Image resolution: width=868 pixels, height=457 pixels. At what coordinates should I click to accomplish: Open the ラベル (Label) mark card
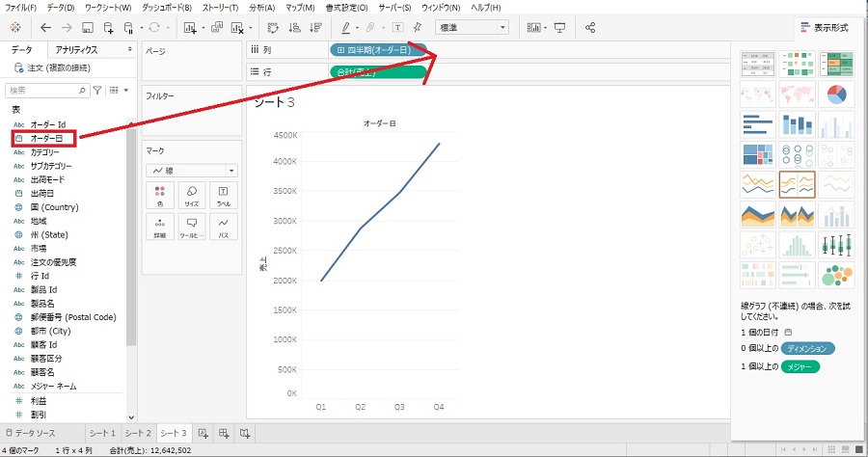click(223, 196)
